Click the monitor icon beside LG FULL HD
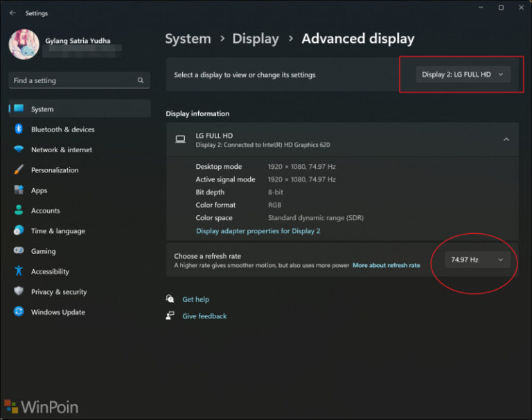532x420 pixels. [180, 139]
